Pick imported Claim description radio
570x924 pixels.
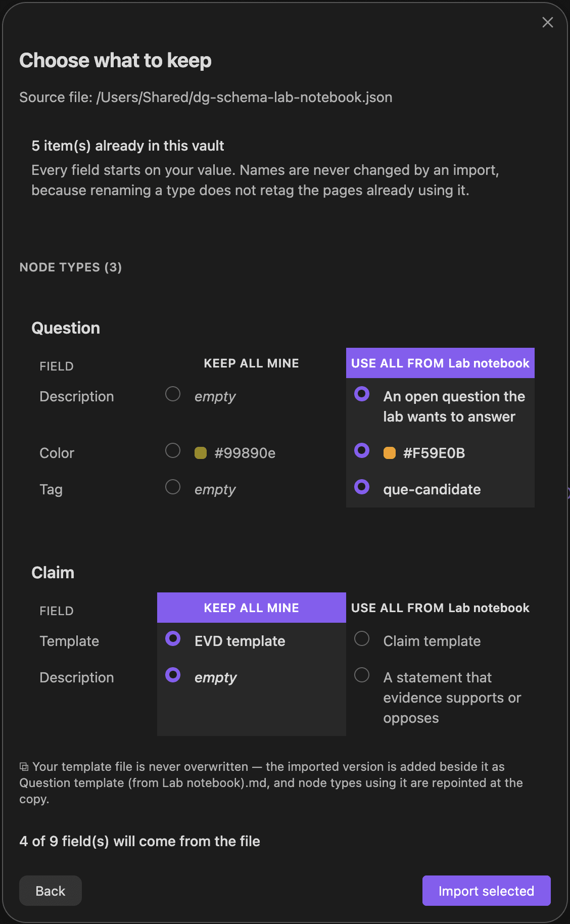362,675
